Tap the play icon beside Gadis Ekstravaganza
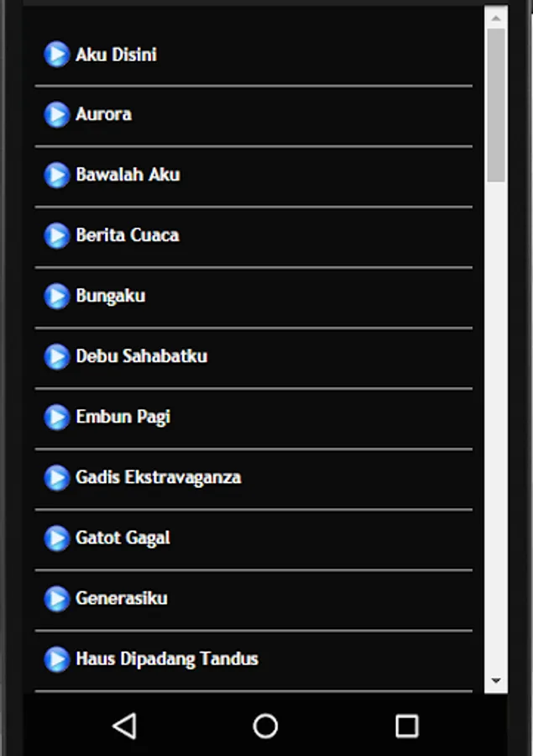This screenshot has height=756, width=533. [x=56, y=477]
